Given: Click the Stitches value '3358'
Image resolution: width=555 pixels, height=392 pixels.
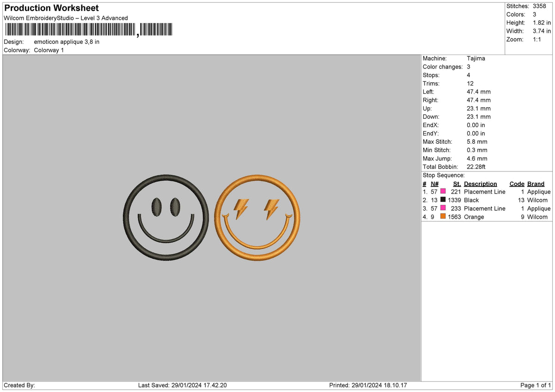Looking at the screenshot, I should (539, 6).
